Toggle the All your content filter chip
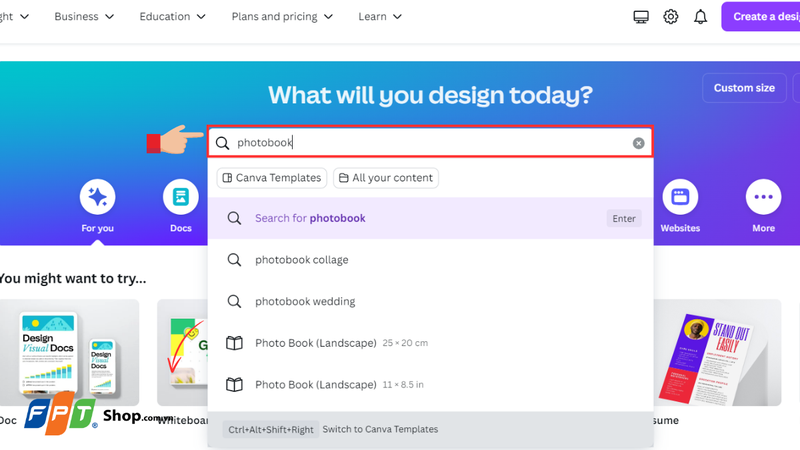This screenshot has width=800, height=450. [x=386, y=178]
